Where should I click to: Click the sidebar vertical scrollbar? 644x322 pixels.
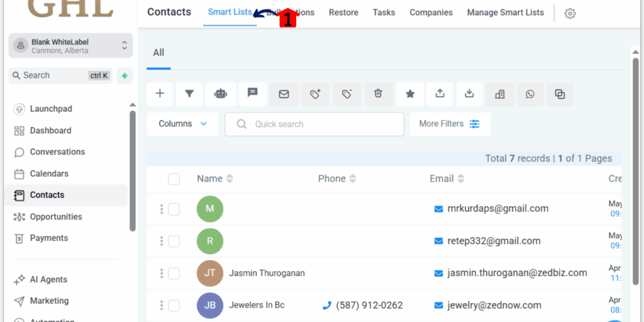(132, 170)
